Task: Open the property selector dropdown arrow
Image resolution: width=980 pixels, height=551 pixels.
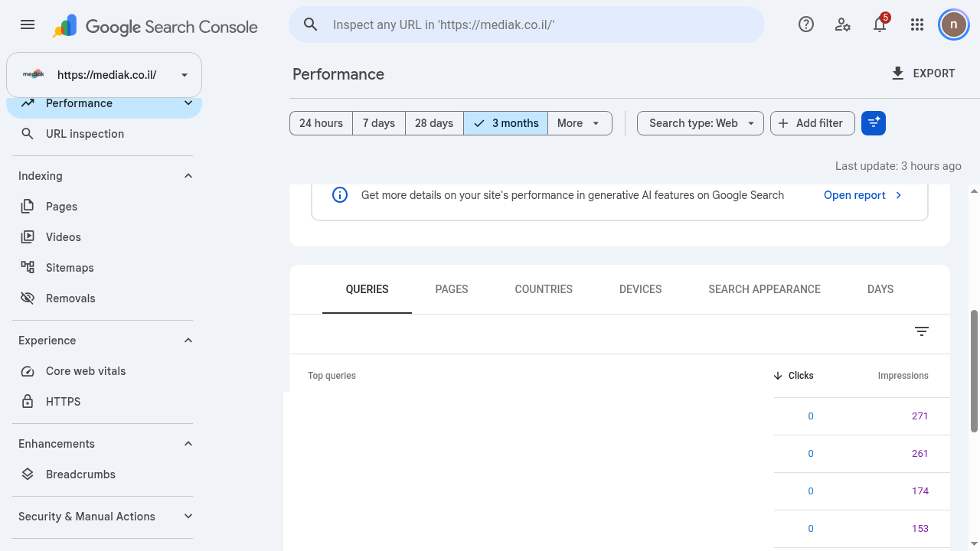Action: (x=185, y=75)
